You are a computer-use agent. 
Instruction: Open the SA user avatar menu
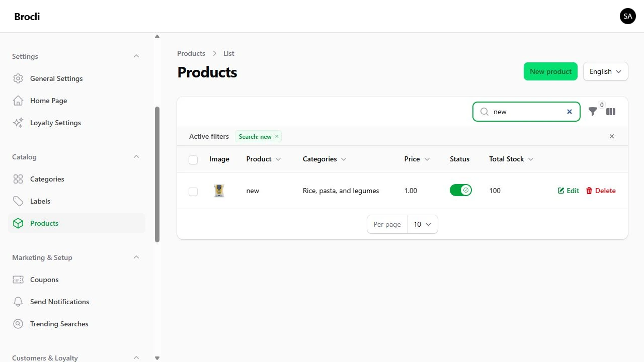pyautogui.click(x=628, y=16)
